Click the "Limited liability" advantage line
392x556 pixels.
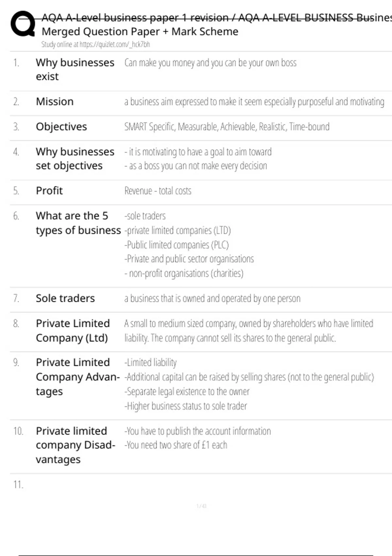(x=151, y=362)
